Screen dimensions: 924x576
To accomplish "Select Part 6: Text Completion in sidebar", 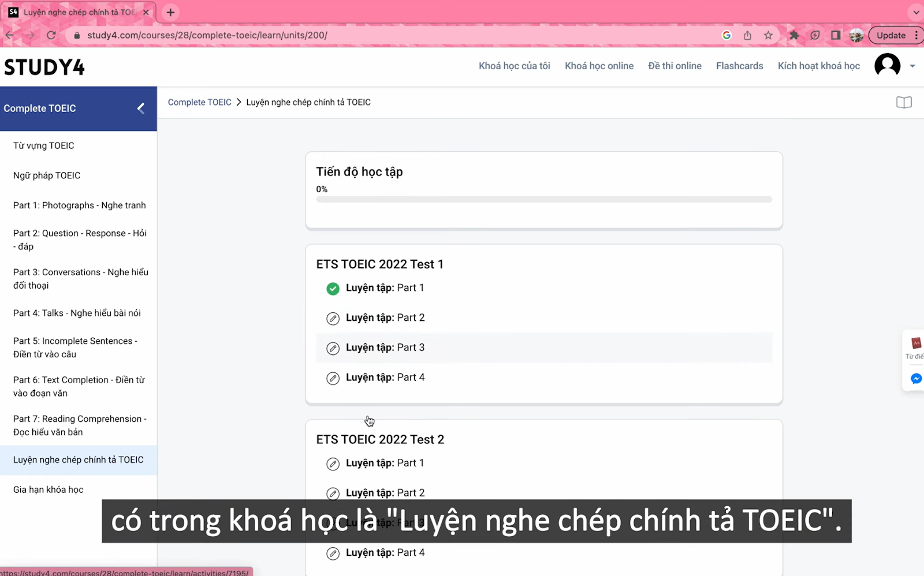I will 79,386.
